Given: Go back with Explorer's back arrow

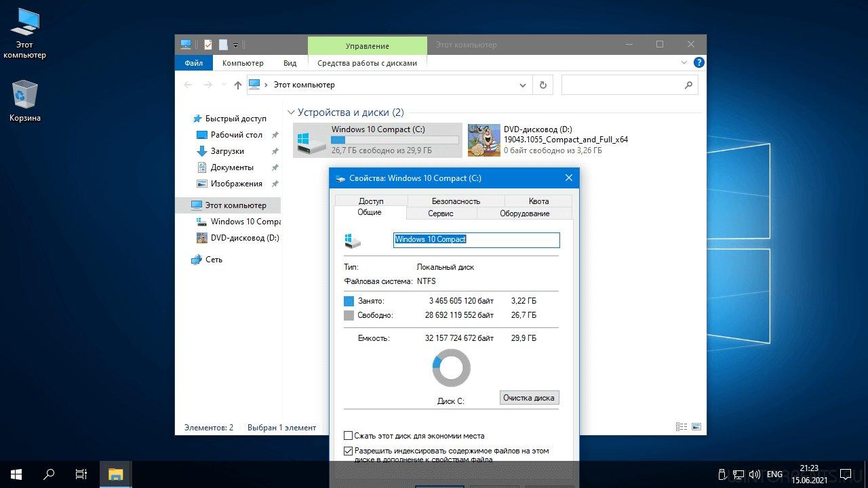Looking at the screenshot, I should [x=189, y=85].
